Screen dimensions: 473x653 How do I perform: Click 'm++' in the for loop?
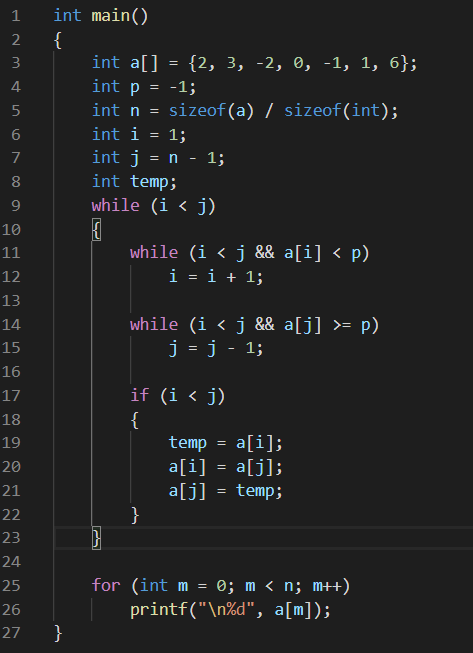pyautogui.click(x=327, y=586)
